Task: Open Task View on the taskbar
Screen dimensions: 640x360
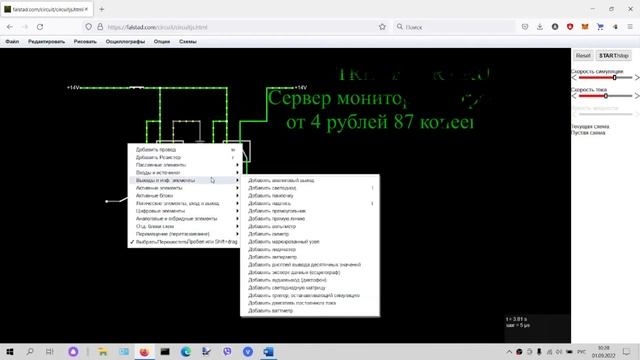Action: tap(49, 351)
